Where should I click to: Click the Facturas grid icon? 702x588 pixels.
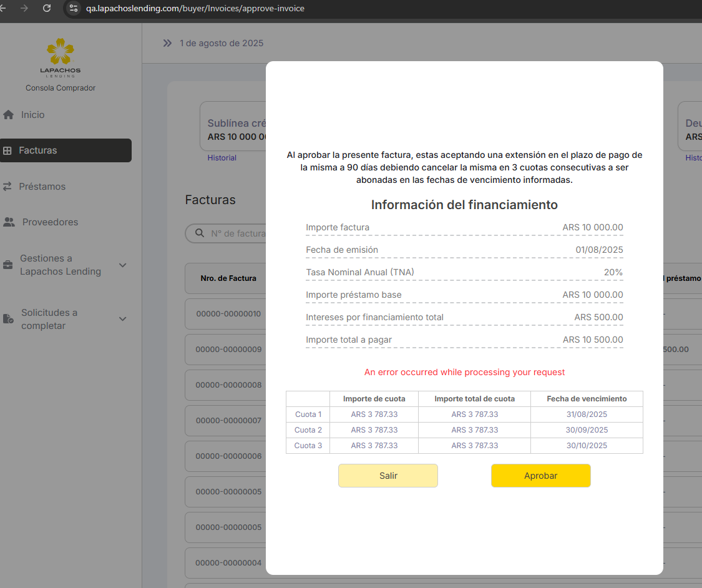[7, 150]
